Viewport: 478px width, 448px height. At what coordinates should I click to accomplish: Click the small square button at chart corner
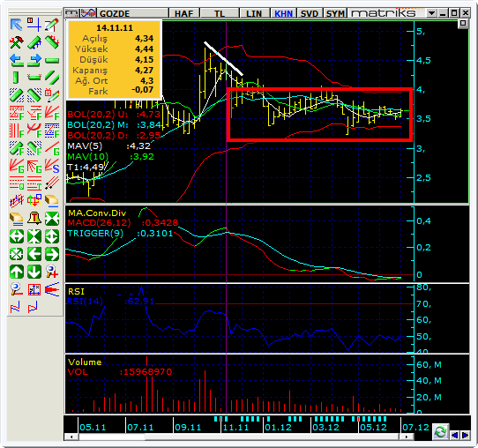pos(463,24)
